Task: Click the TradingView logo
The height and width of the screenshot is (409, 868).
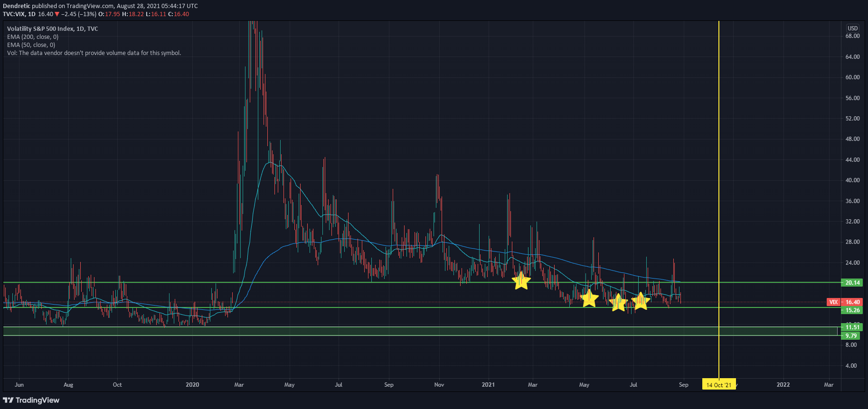Action: pyautogui.click(x=31, y=400)
